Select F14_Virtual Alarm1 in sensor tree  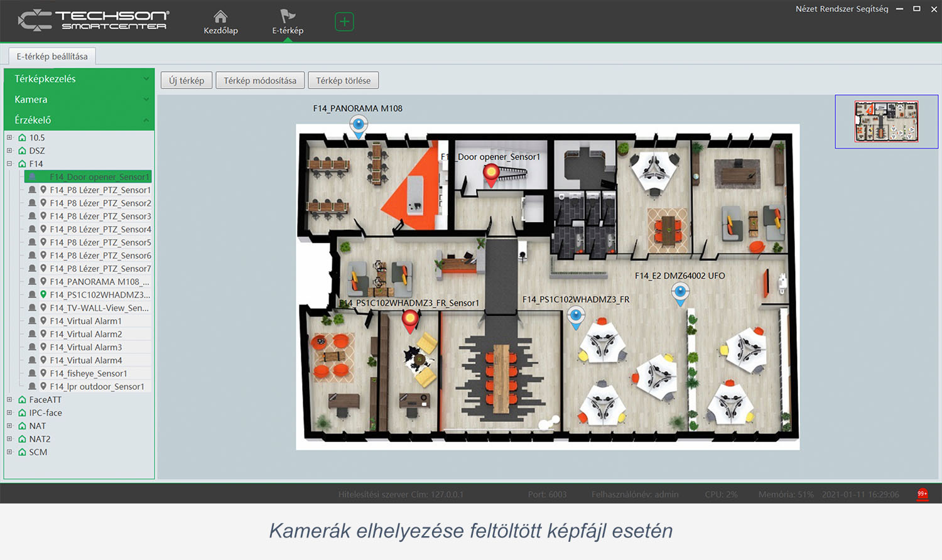(x=85, y=321)
